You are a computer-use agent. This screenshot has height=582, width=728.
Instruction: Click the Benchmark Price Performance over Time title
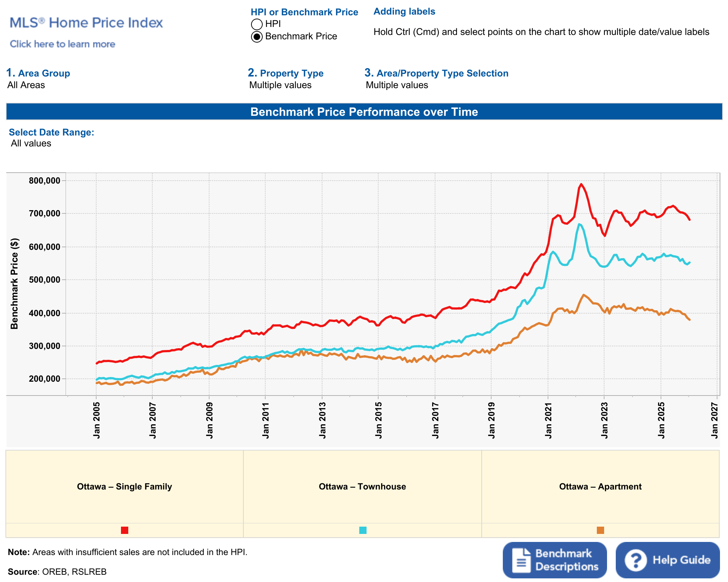pyautogui.click(x=364, y=111)
